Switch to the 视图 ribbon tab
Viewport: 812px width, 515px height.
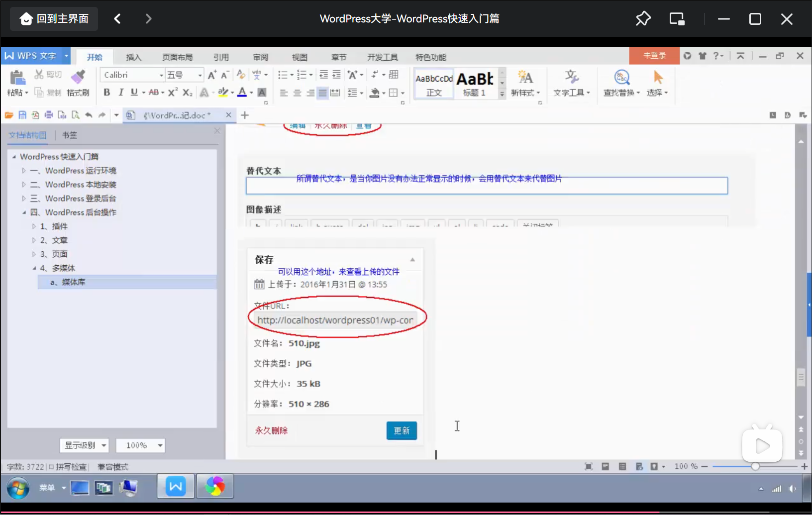pos(300,57)
